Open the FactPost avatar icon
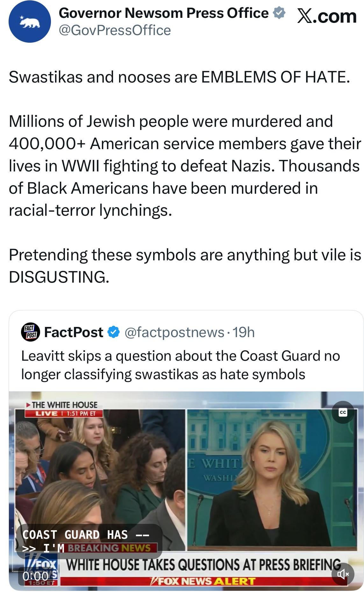This screenshot has height=607, width=364. click(31, 332)
